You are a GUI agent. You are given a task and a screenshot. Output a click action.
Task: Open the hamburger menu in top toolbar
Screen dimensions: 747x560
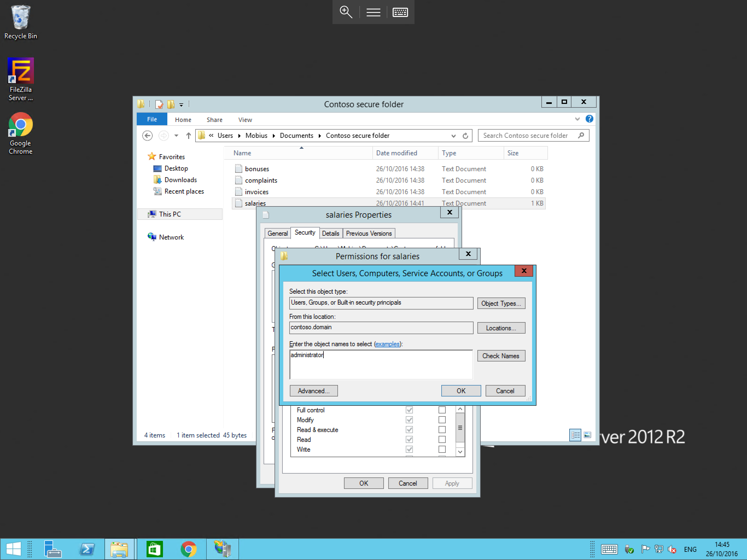point(373,12)
